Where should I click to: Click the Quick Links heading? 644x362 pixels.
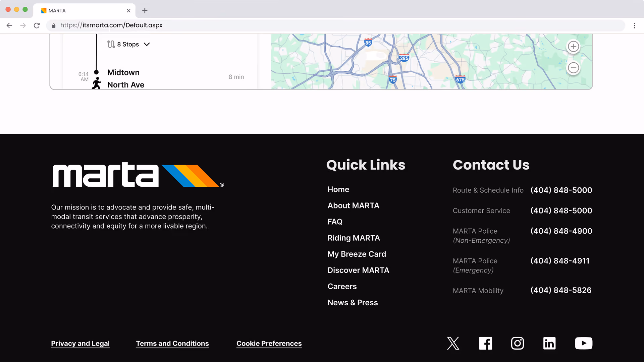coord(366,165)
